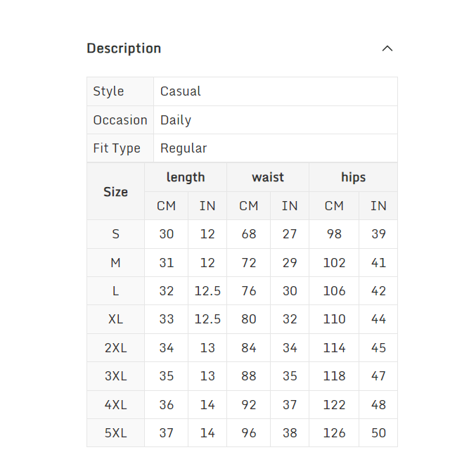The image size is (469, 476).
Task: Select the Regular fit type value
Action: click(x=184, y=148)
